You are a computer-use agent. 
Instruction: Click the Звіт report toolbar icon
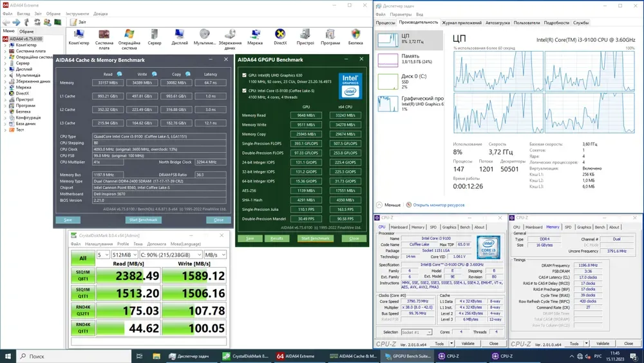75,22
